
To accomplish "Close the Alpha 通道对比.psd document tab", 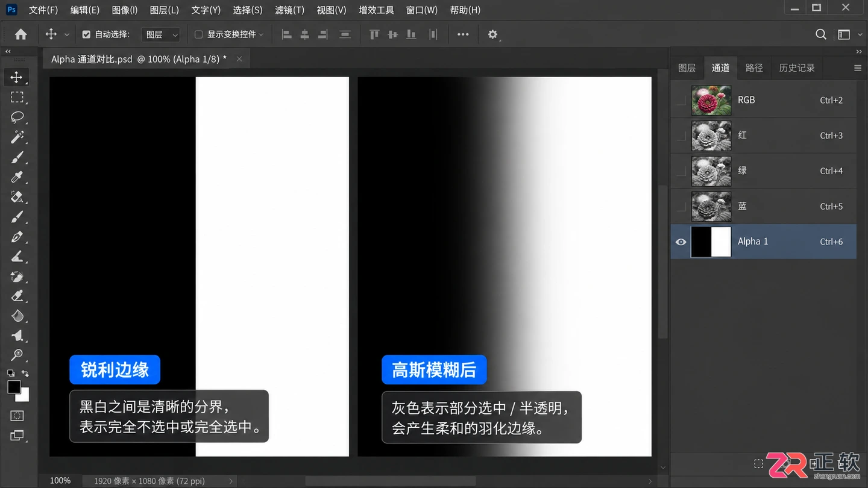I will point(239,59).
